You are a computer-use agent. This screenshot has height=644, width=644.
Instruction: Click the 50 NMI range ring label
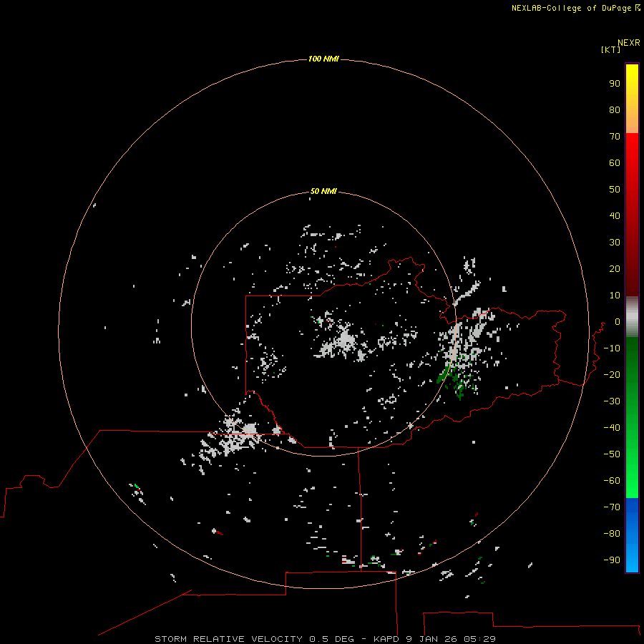click(x=323, y=191)
